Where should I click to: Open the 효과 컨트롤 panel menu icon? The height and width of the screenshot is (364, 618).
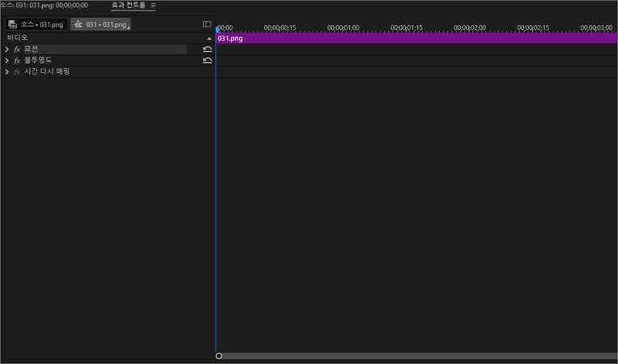153,5
